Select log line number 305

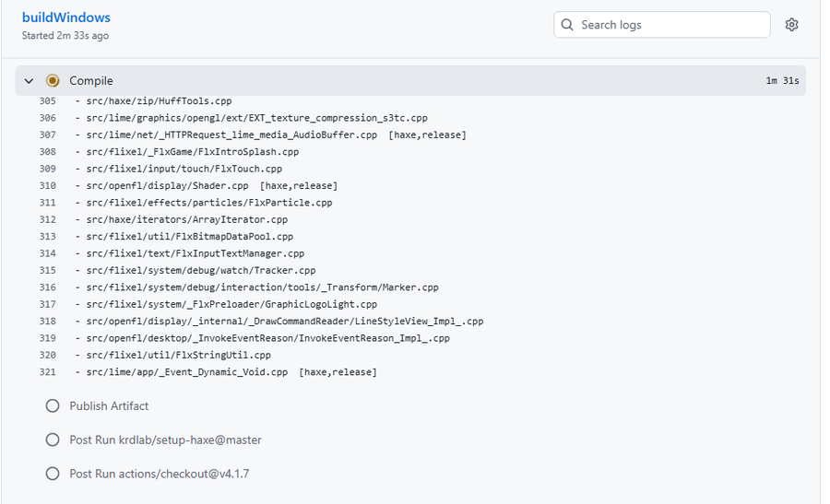click(48, 101)
